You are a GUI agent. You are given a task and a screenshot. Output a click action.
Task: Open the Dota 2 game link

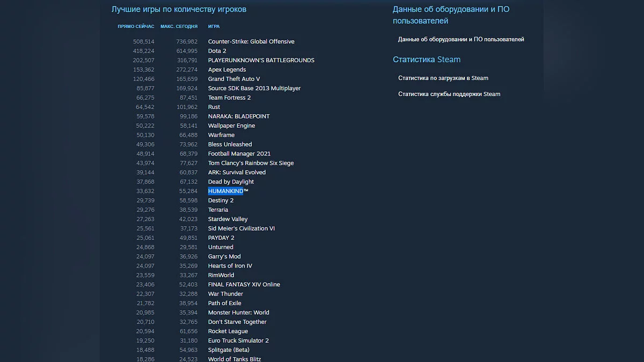pyautogui.click(x=217, y=51)
